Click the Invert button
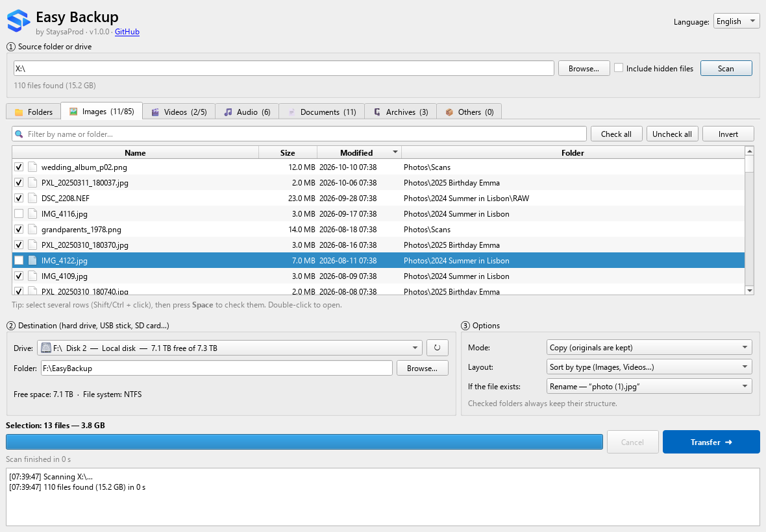 pyautogui.click(x=728, y=134)
